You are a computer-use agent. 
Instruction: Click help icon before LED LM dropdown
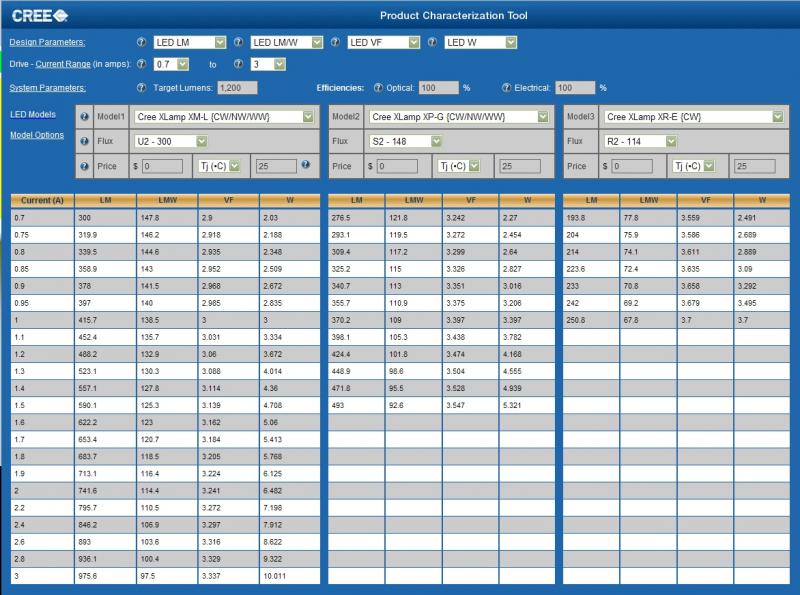coord(141,42)
